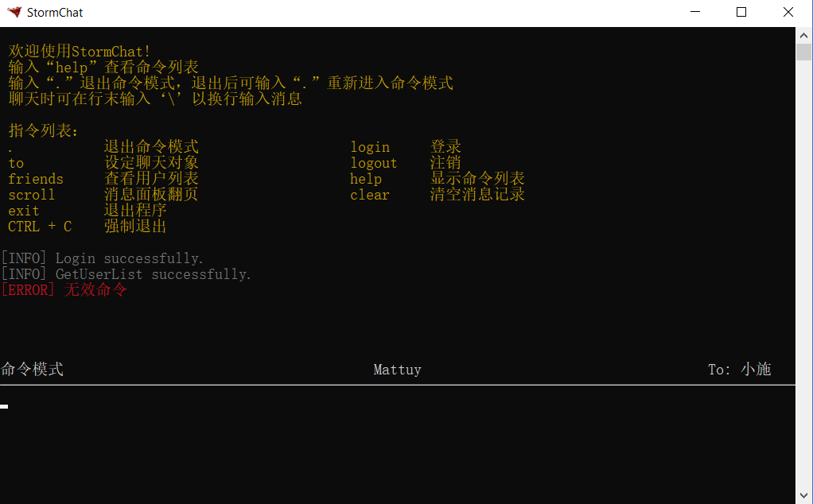Click the GetUserList successfully info line

click(126, 274)
